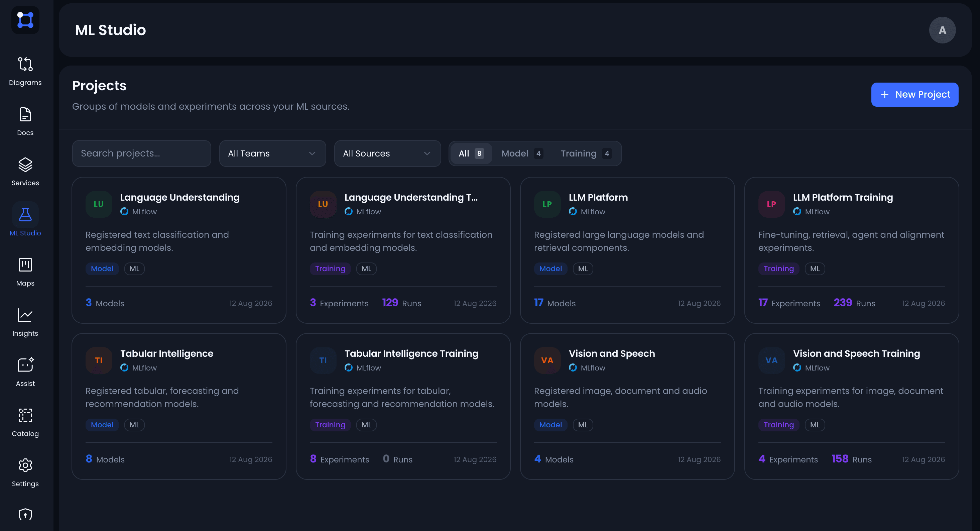This screenshot has width=980, height=531.
Task: Open the Tabular Intelligence project title
Action: [167, 353]
